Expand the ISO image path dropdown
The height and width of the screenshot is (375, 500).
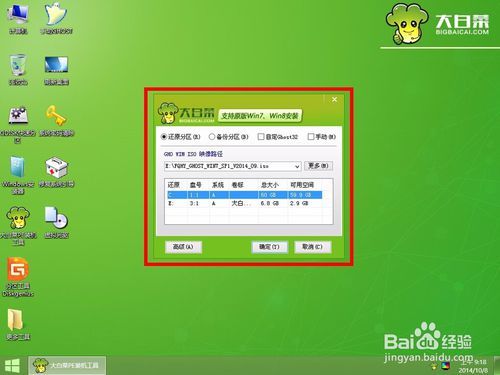pos(297,166)
